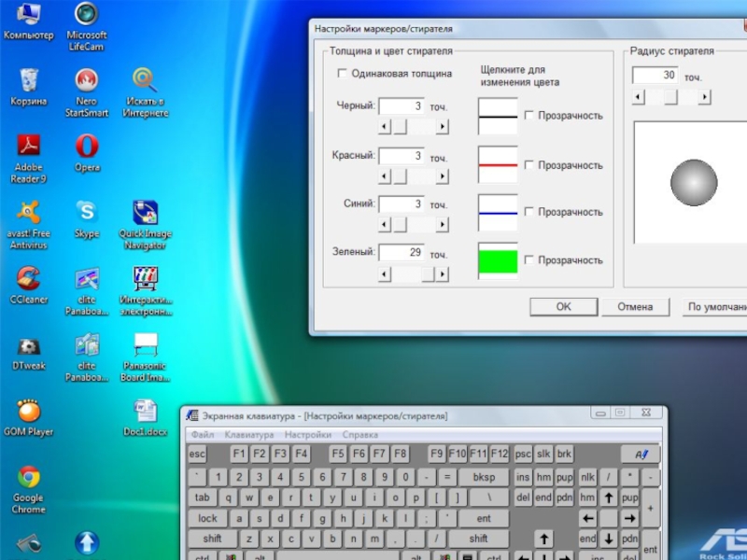The width and height of the screenshot is (747, 560).
Task: Click left arrow of Черный thickness scrollbar
Action: (384, 127)
